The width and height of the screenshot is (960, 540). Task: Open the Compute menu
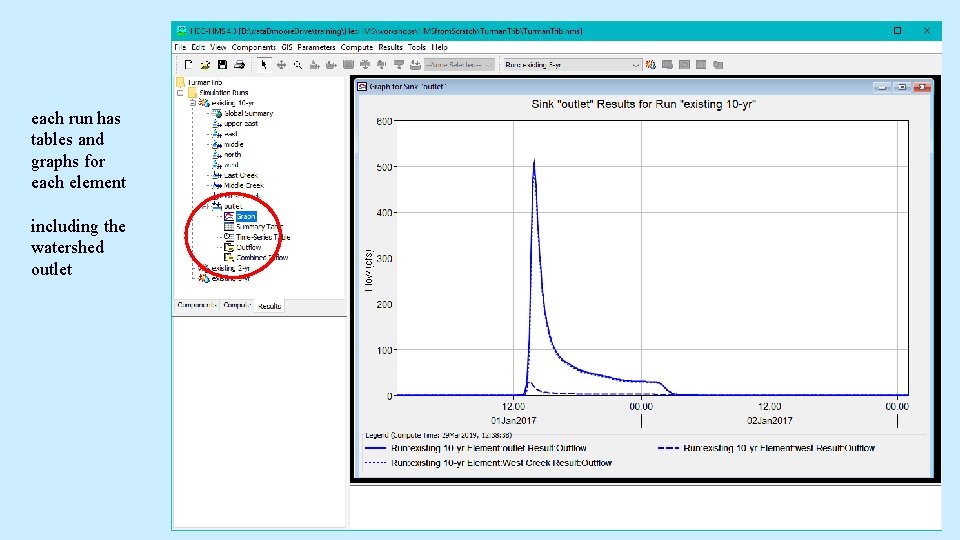[x=357, y=47]
